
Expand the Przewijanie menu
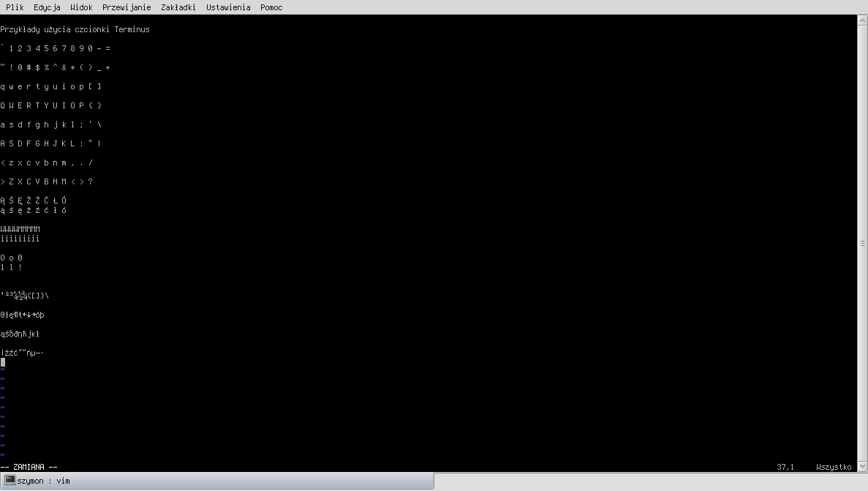click(127, 7)
